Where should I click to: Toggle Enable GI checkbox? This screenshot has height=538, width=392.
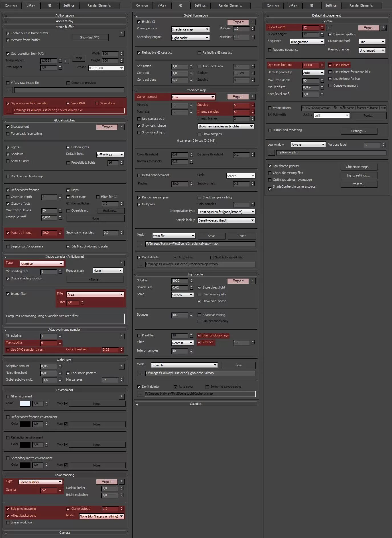coord(139,22)
